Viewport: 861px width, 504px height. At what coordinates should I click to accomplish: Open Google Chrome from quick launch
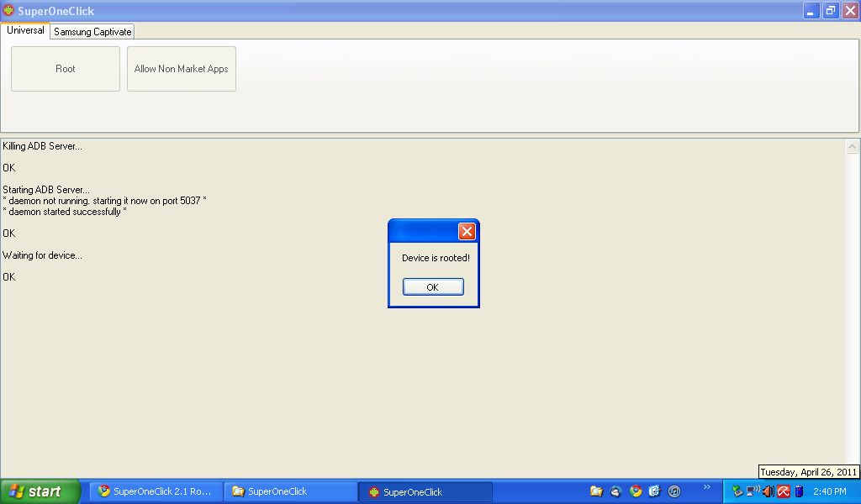[636, 491]
